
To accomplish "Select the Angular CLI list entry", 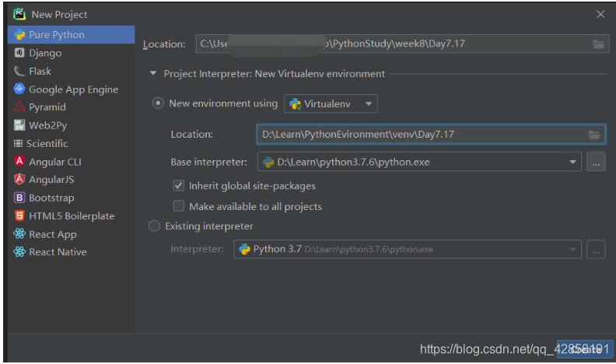I will tap(71, 161).
